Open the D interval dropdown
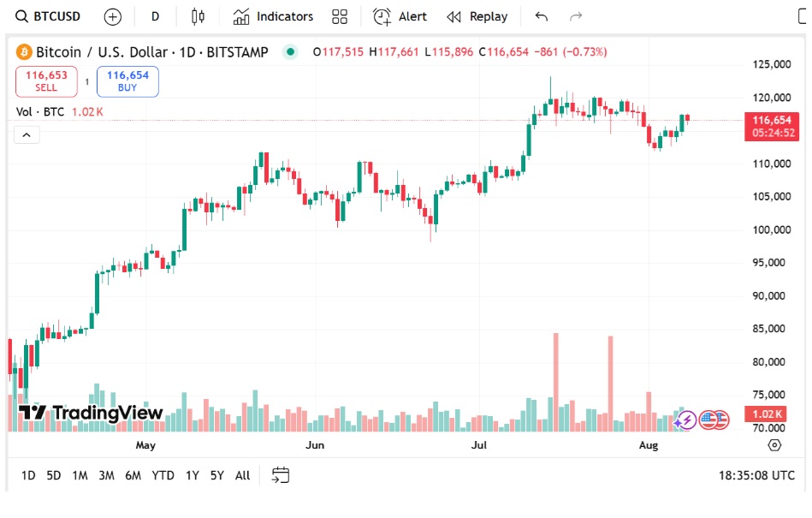Screen dimensions: 812x518 (154, 15)
